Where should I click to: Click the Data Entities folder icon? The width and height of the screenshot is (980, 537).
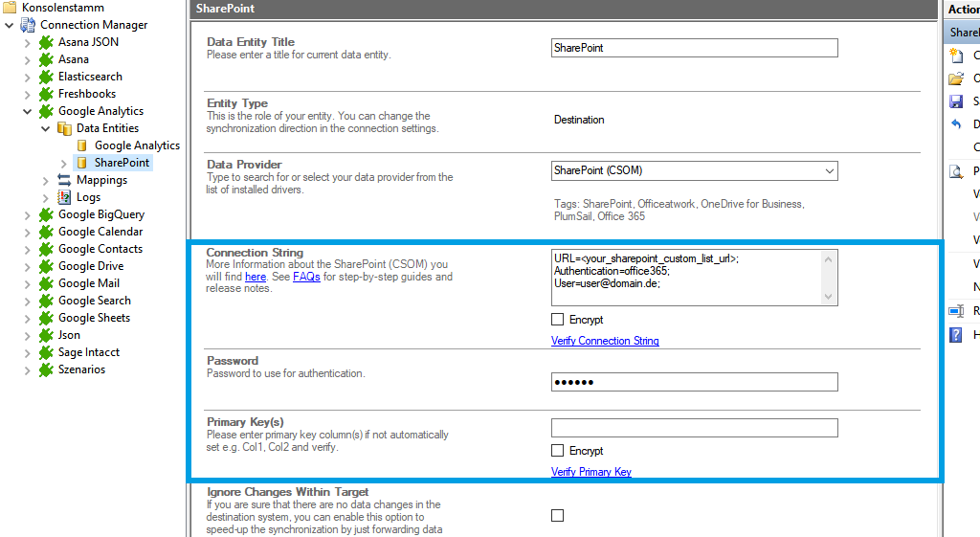64,128
